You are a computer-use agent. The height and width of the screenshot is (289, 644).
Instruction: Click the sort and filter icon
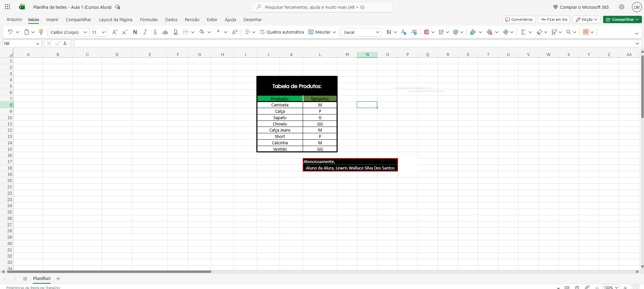click(554, 32)
